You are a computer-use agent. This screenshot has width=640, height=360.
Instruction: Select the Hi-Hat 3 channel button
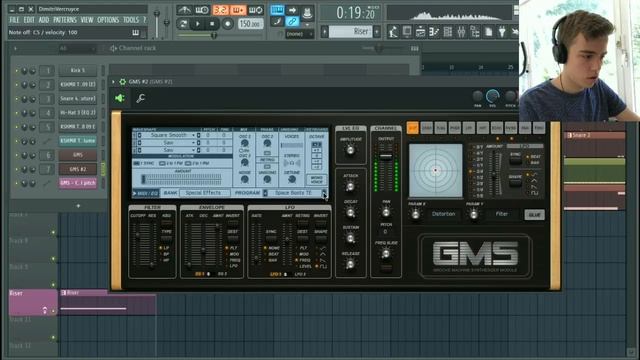click(x=78, y=113)
